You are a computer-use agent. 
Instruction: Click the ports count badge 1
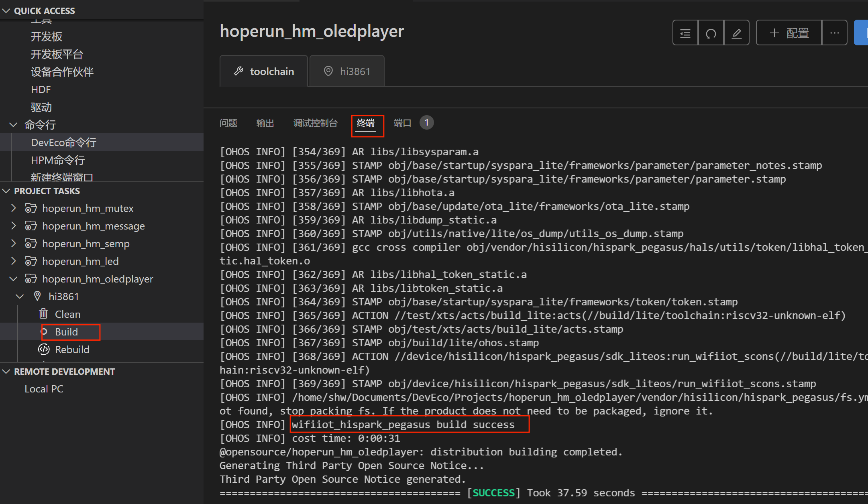pyautogui.click(x=427, y=122)
